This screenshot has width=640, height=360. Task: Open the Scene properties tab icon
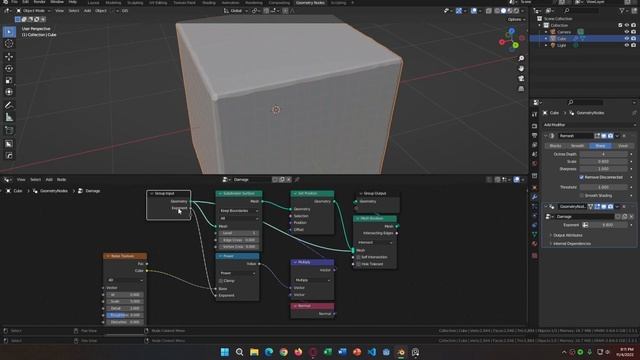click(535, 154)
